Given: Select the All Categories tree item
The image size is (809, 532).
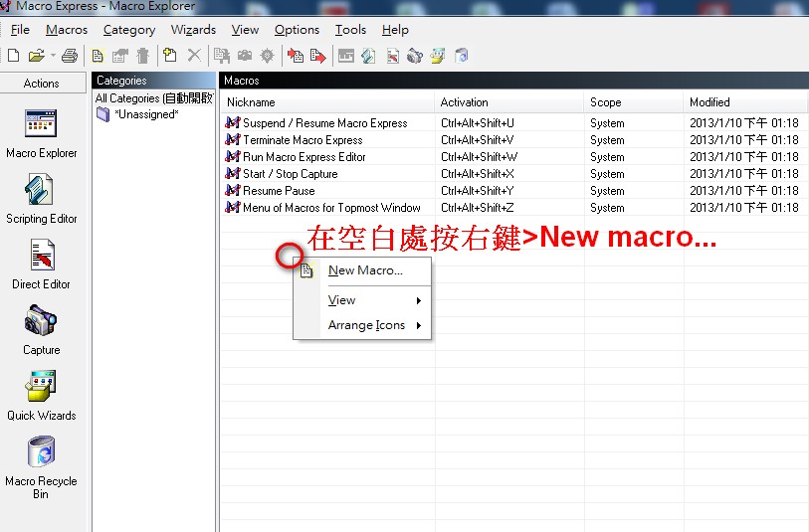Looking at the screenshot, I should [x=153, y=97].
